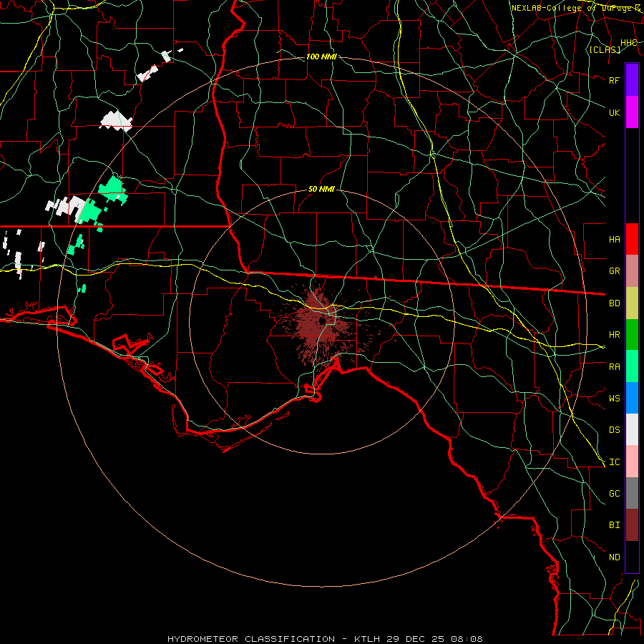
Task: Click the "ND" legend label
Action: point(615,557)
